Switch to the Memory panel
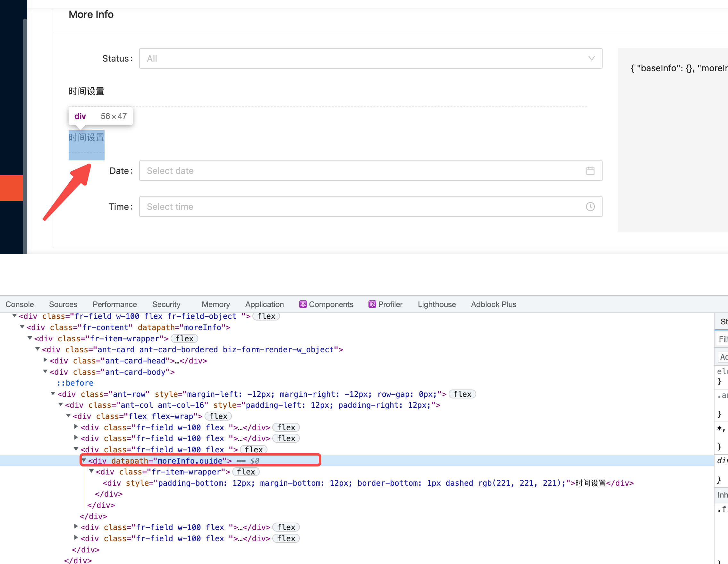The image size is (728, 564). (x=215, y=304)
